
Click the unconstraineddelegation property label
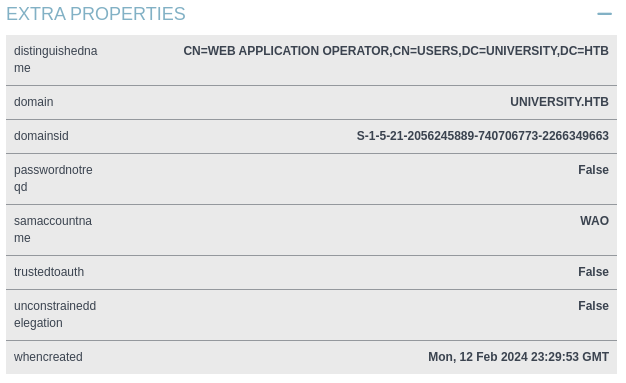tap(55, 314)
